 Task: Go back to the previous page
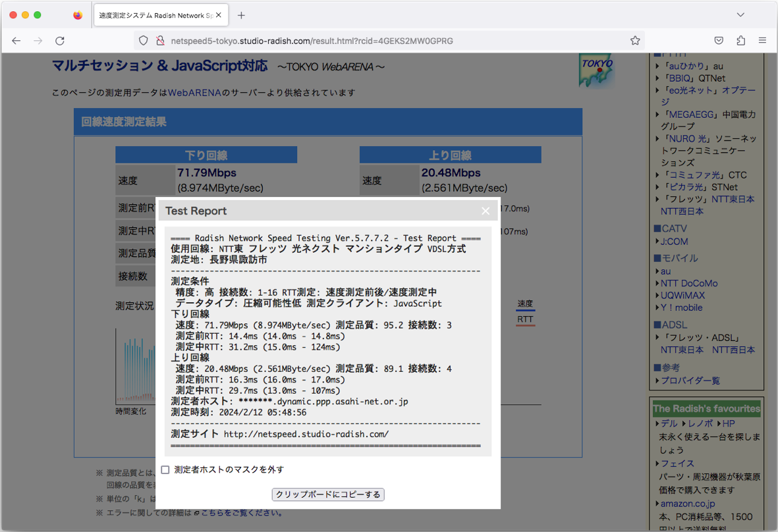pos(16,41)
